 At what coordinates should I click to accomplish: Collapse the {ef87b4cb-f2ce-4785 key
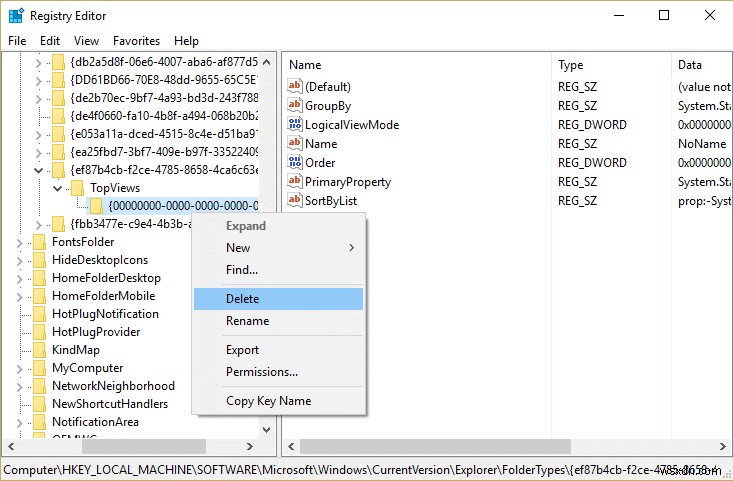[x=38, y=170]
